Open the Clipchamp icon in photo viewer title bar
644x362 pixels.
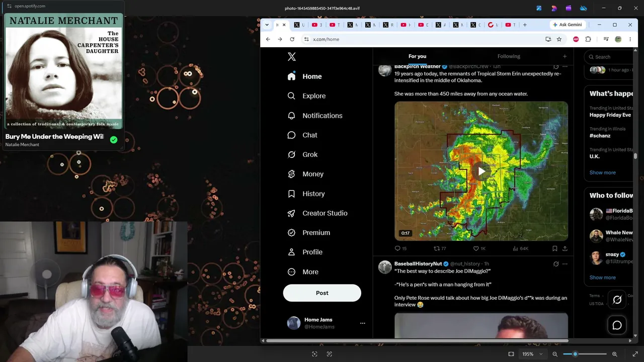coord(569,8)
